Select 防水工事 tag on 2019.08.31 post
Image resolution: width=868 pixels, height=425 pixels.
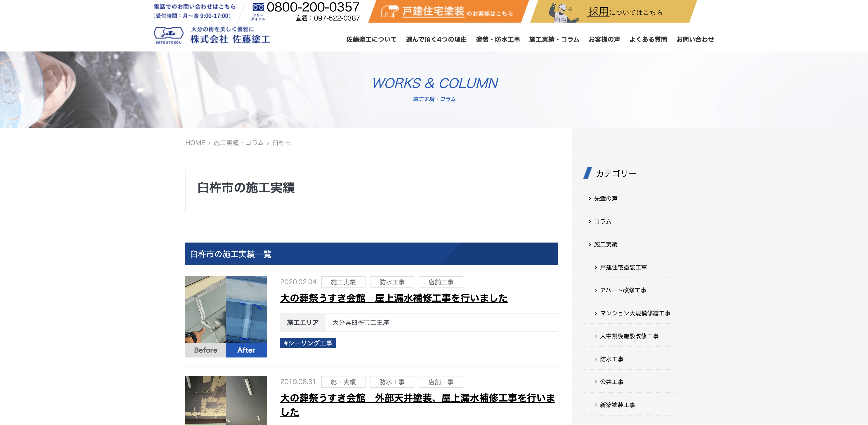tap(392, 382)
